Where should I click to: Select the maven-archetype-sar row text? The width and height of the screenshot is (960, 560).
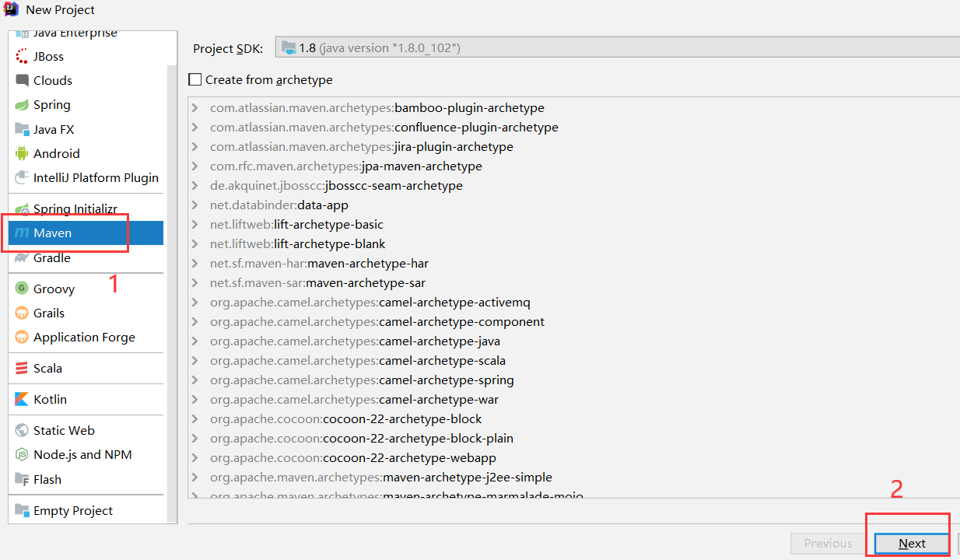coord(318,283)
